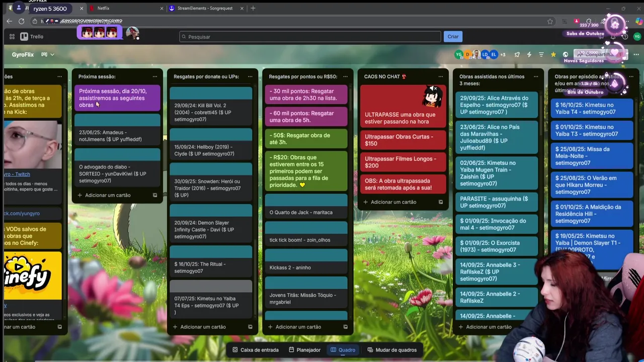The width and height of the screenshot is (644, 362).
Task: Open card '29/09/24: Kill Bill Vol. 2 (2004)'
Action: click(211, 106)
